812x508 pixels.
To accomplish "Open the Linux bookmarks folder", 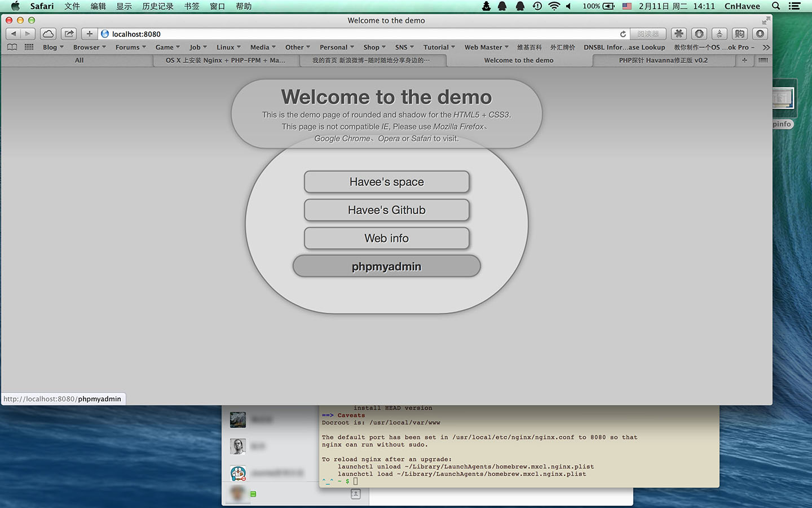I will tap(228, 47).
